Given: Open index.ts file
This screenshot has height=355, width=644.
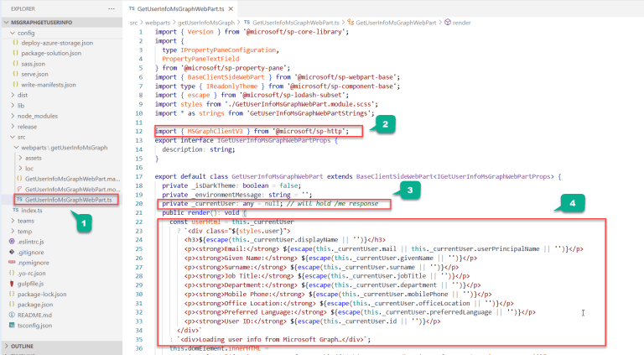Looking at the screenshot, I should 32,211.
